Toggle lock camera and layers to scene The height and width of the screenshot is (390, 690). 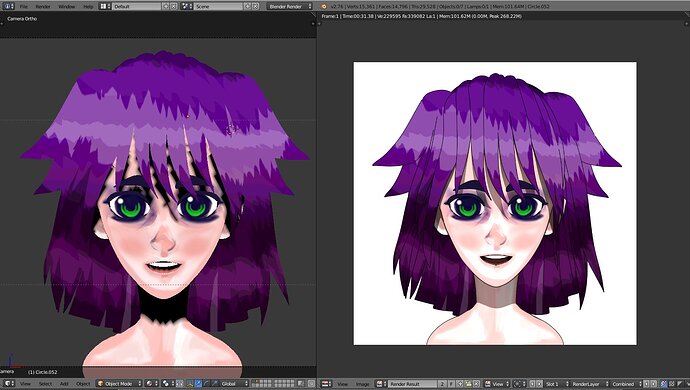click(x=300, y=384)
